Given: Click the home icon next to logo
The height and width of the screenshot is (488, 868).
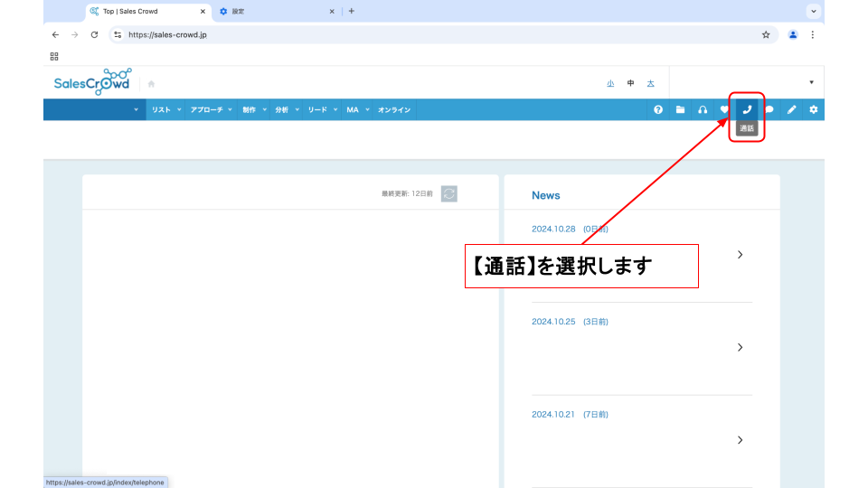Looking at the screenshot, I should pos(151,84).
